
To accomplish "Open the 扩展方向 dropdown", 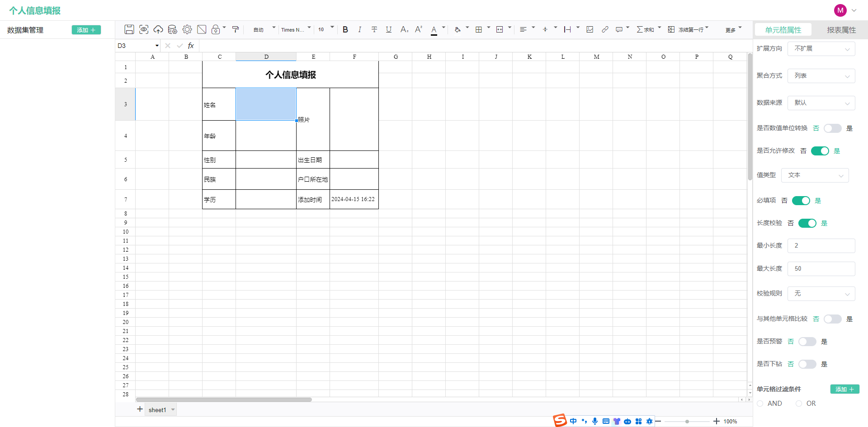I will pos(821,49).
